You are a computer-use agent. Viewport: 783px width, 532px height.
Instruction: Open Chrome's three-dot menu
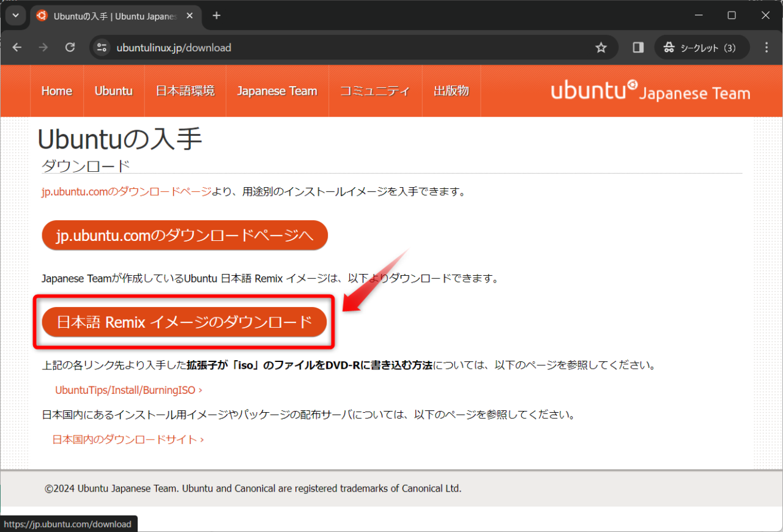[x=766, y=47]
